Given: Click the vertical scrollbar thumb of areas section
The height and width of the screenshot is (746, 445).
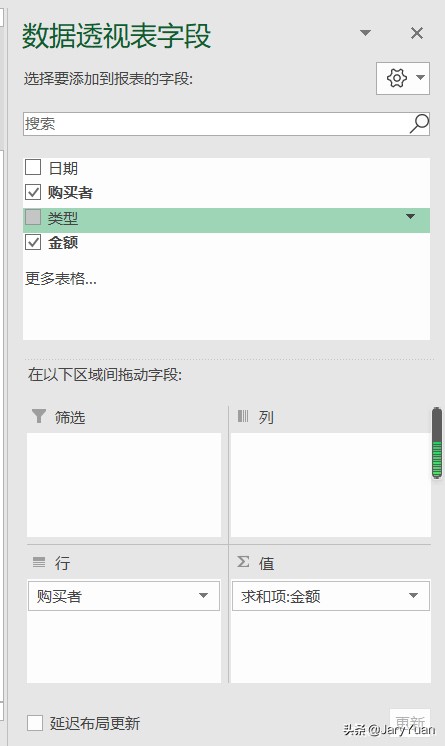Looking at the screenshot, I should tap(436, 442).
